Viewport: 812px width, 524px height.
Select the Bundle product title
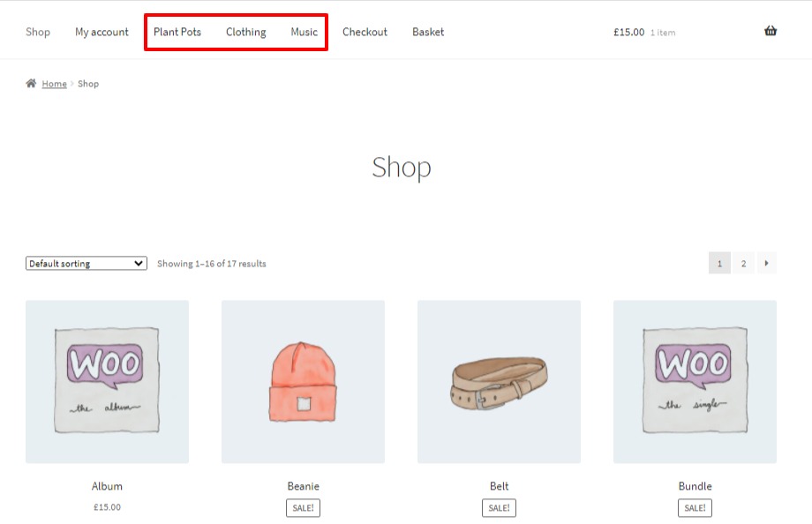click(x=695, y=486)
